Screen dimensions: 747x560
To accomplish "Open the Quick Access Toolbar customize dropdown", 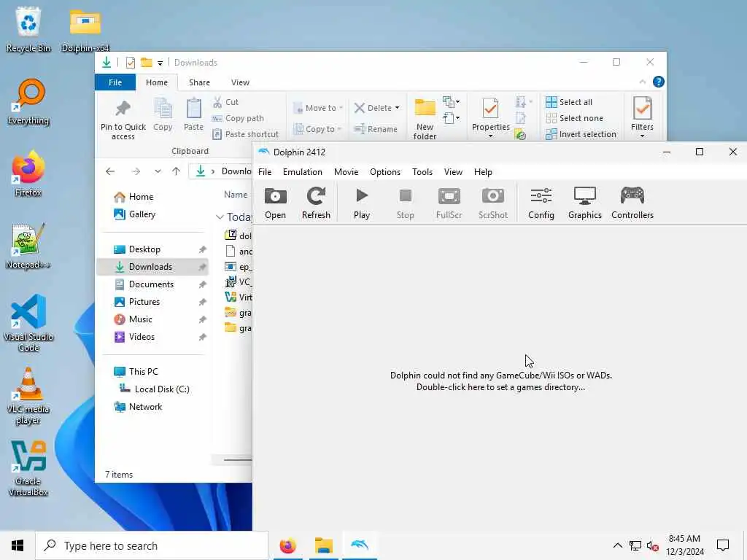I will (160, 63).
